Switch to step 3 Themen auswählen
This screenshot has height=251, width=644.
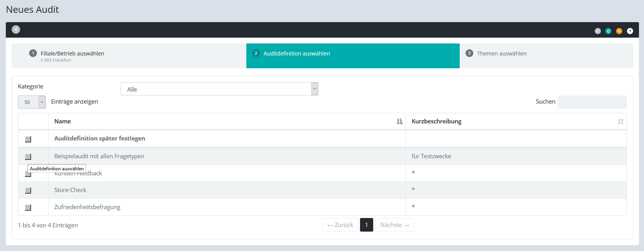[x=501, y=54]
